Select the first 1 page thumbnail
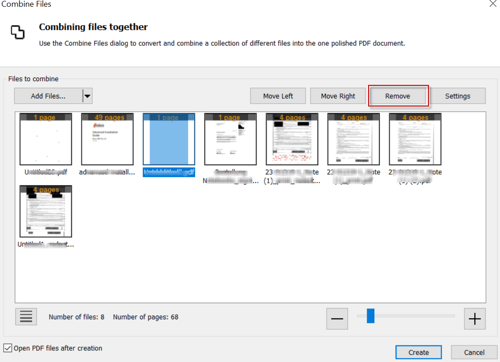This screenshot has width=500, height=362. click(46, 139)
